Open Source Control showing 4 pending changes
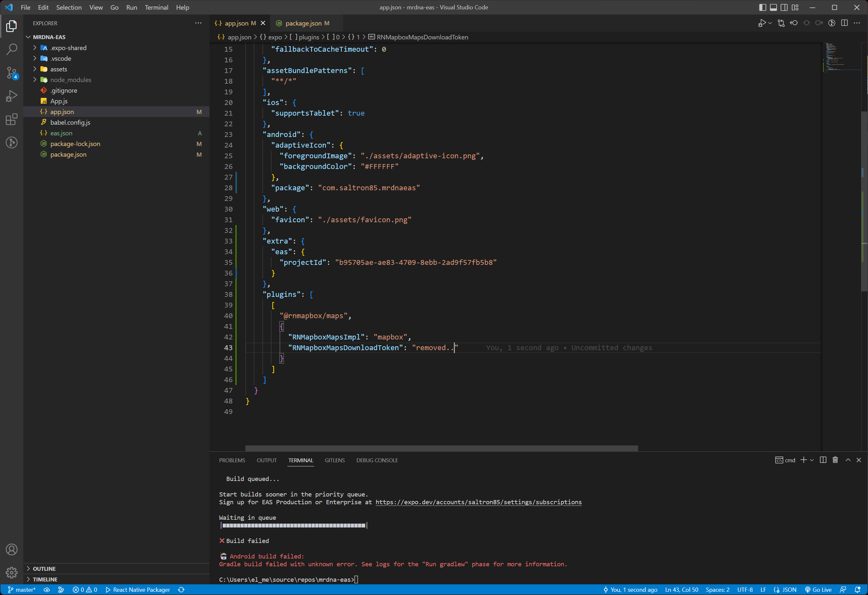This screenshot has height=595, width=868. tap(12, 73)
